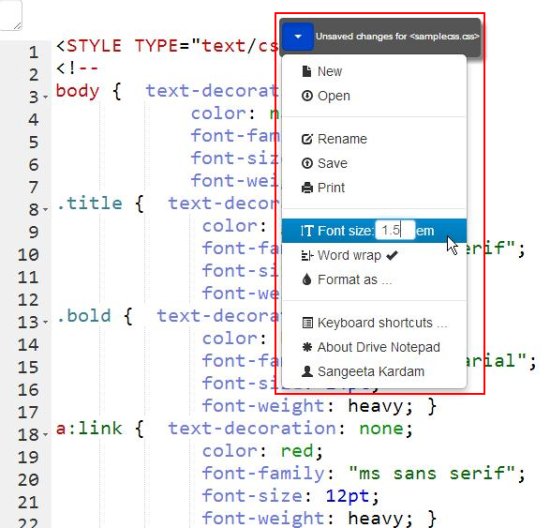The image size is (550, 528).
Task: Collapse the .bold rule fold at line 13
Action: coord(46,322)
